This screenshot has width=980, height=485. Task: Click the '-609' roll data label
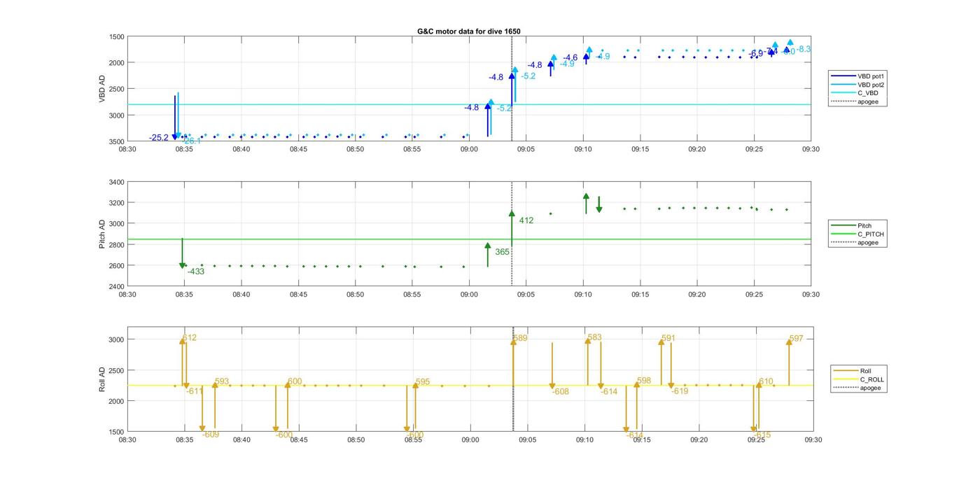211,435
